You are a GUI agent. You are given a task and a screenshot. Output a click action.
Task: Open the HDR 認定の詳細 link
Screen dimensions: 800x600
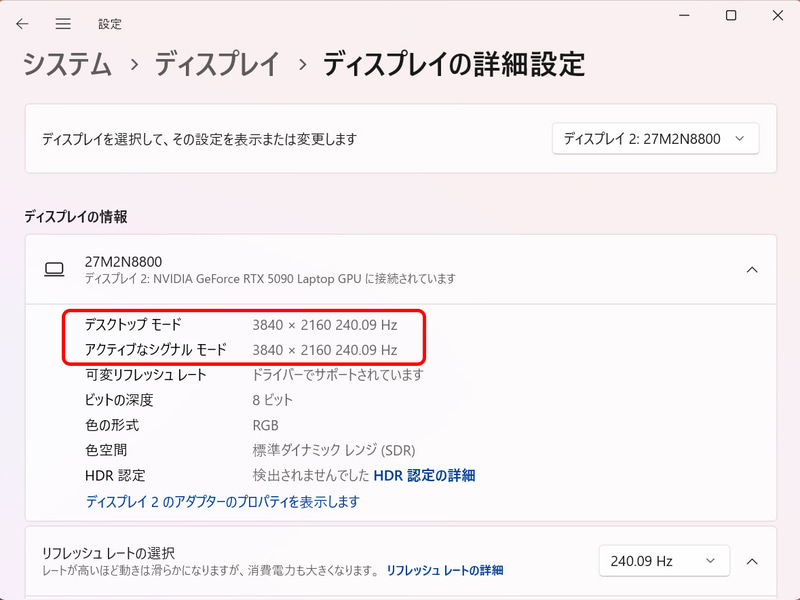pyautogui.click(x=422, y=477)
